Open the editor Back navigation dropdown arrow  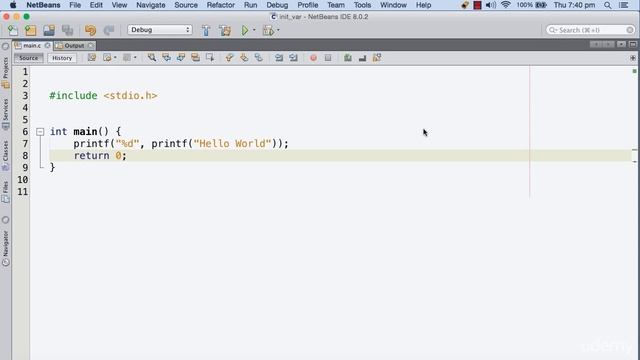pyautogui.click(x=115, y=58)
